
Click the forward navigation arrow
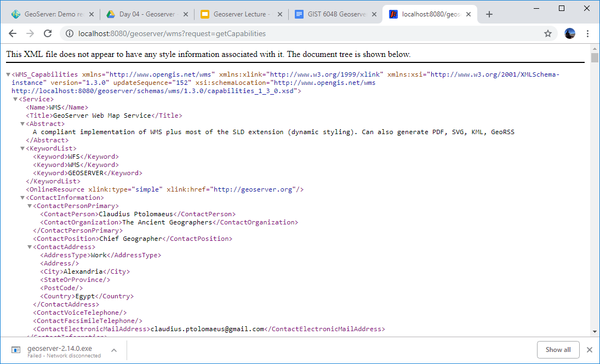pos(30,33)
